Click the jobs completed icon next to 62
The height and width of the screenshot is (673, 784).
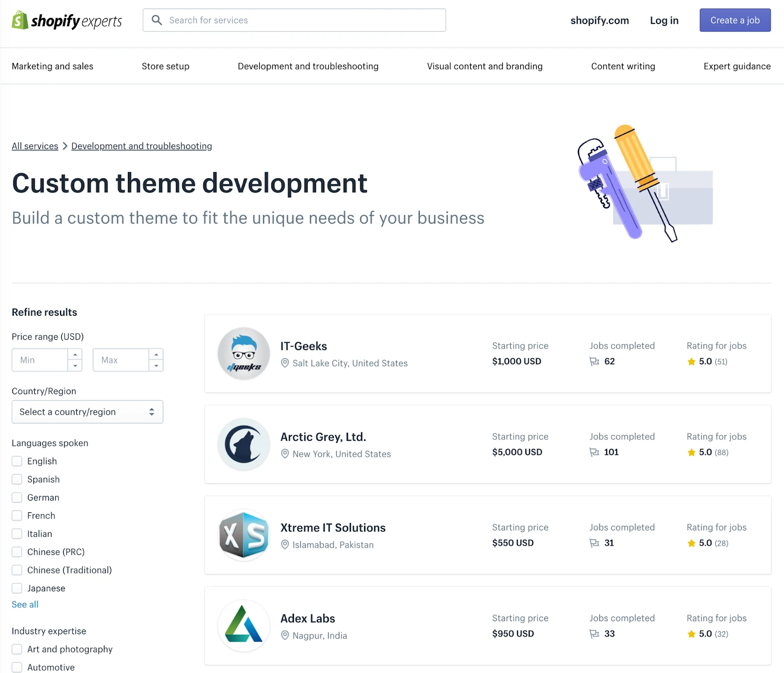click(x=594, y=362)
